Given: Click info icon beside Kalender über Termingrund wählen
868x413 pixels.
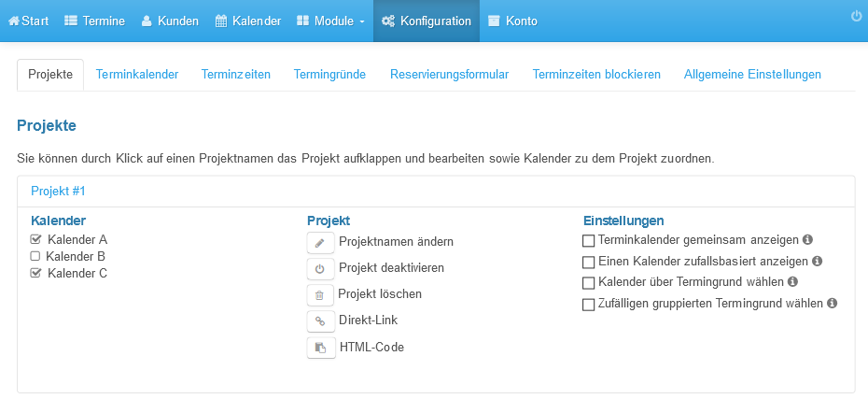Looking at the screenshot, I should (792, 281).
